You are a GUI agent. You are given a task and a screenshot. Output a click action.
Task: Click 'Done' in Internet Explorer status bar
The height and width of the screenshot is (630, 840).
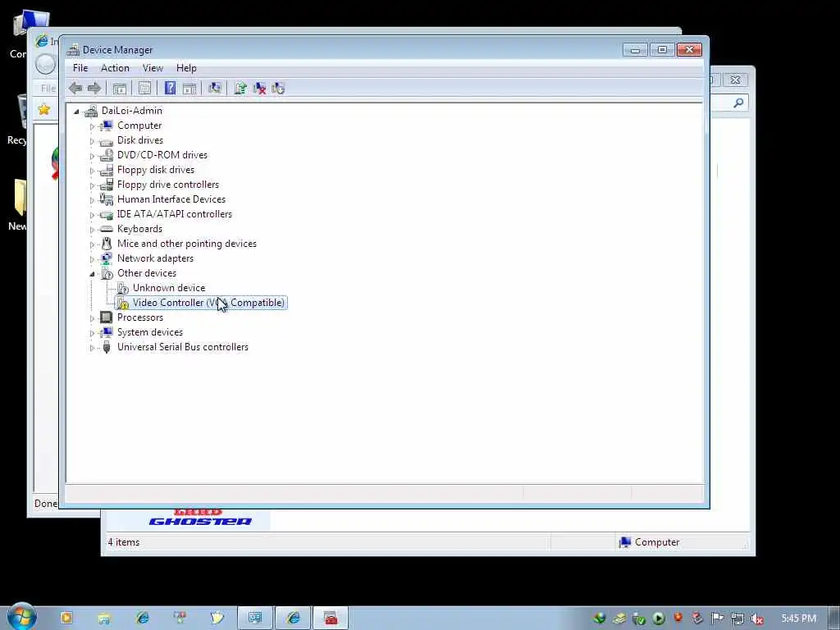pyautogui.click(x=46, y=504)
